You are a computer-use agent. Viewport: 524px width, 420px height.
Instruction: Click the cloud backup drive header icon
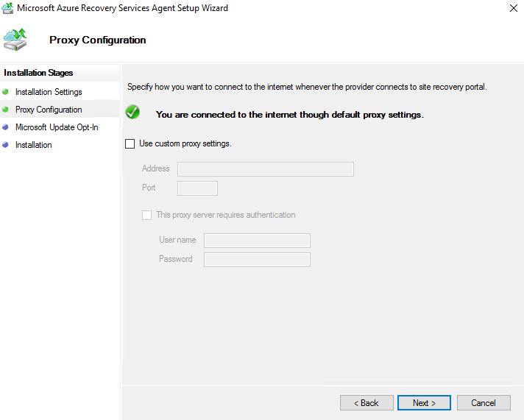[x=15, y=40]
